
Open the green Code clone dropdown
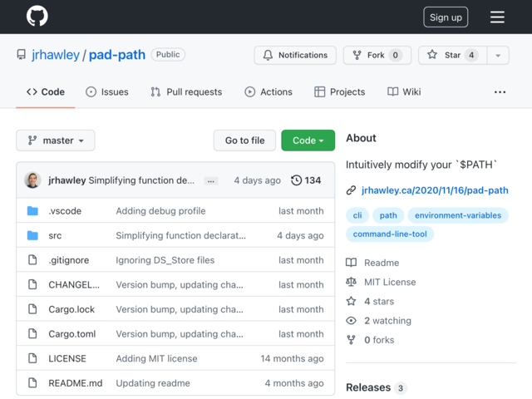pos(308,140)
